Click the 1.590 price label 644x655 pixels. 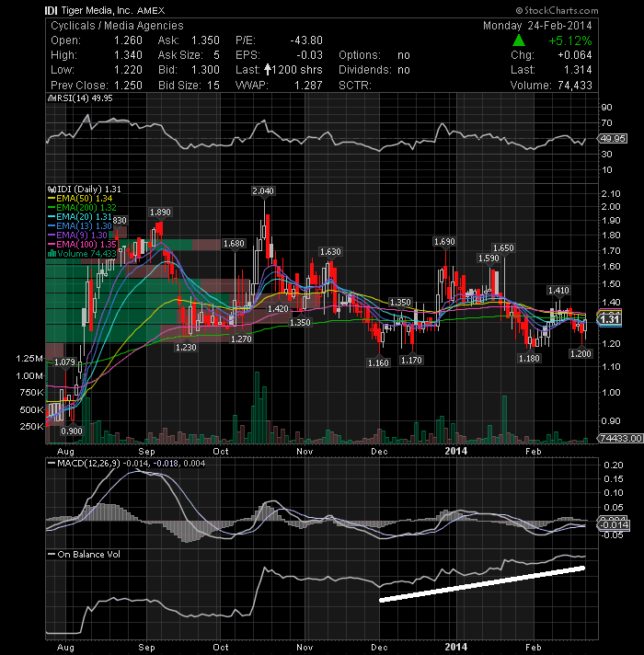click(x=489, y=259)
